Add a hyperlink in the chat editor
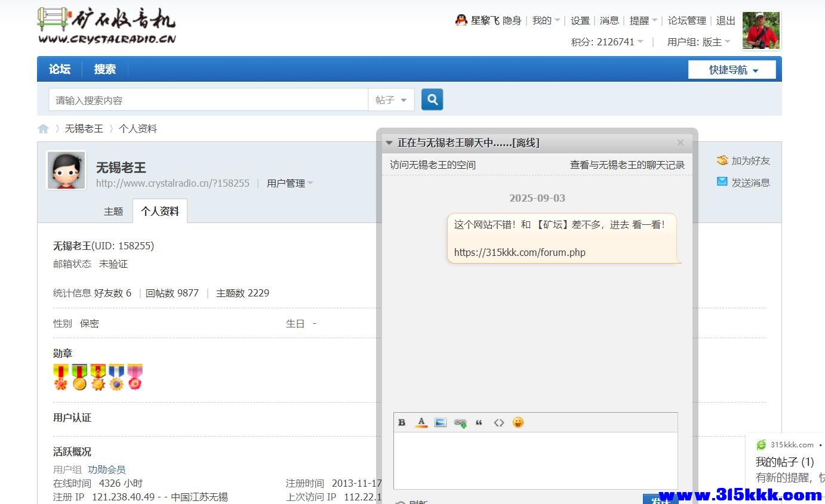Screen dimensions: 825x504 point(460,422)
